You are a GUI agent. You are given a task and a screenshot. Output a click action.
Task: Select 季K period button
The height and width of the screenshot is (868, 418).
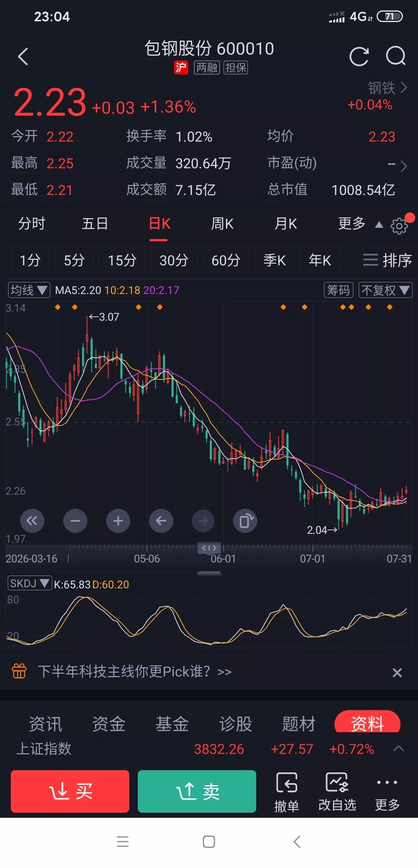pyautogui.click(x=275, y=260)
